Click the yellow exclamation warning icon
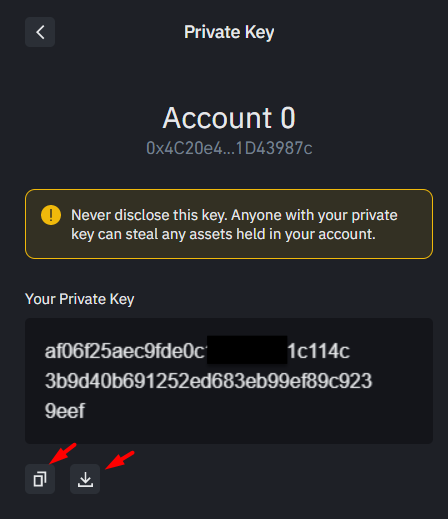Viewport: 448px width, 519px height. (51, 215)
